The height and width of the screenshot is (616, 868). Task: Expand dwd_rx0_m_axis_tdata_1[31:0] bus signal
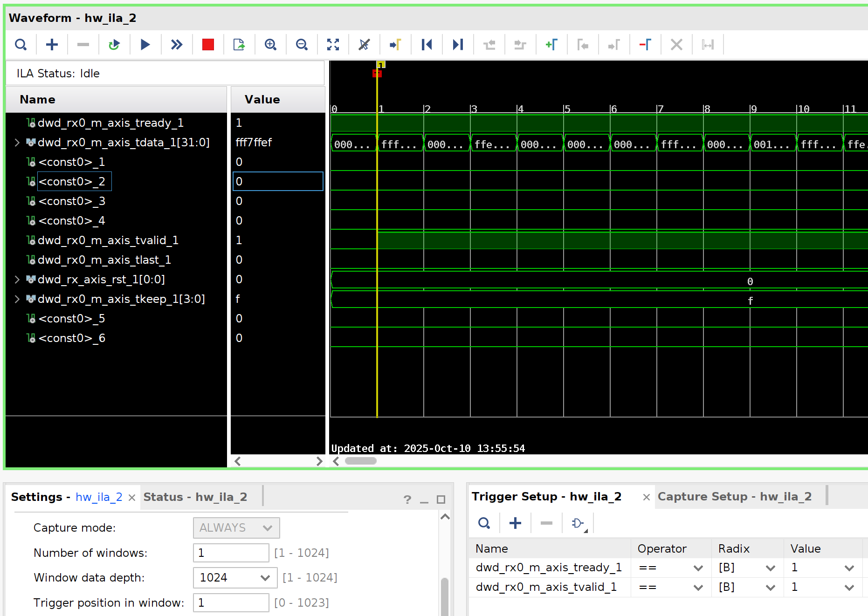click(17, 143)
